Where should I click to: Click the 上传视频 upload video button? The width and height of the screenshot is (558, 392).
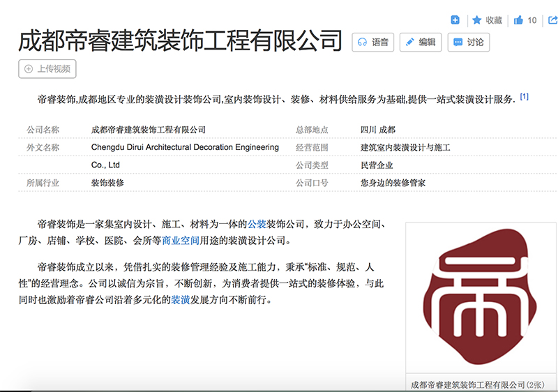[x=47, y=69]
